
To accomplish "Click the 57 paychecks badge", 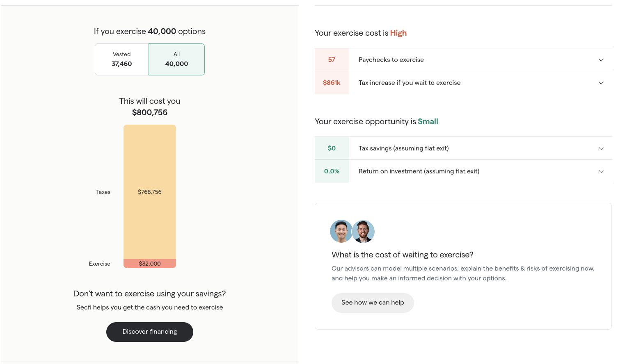I will click(x=332, y=60).
